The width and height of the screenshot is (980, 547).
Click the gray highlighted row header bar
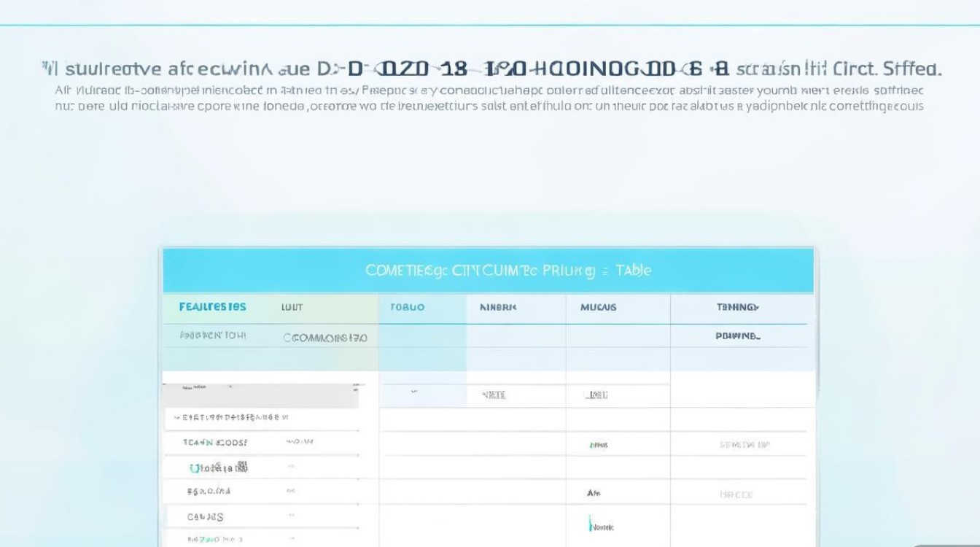260,396
